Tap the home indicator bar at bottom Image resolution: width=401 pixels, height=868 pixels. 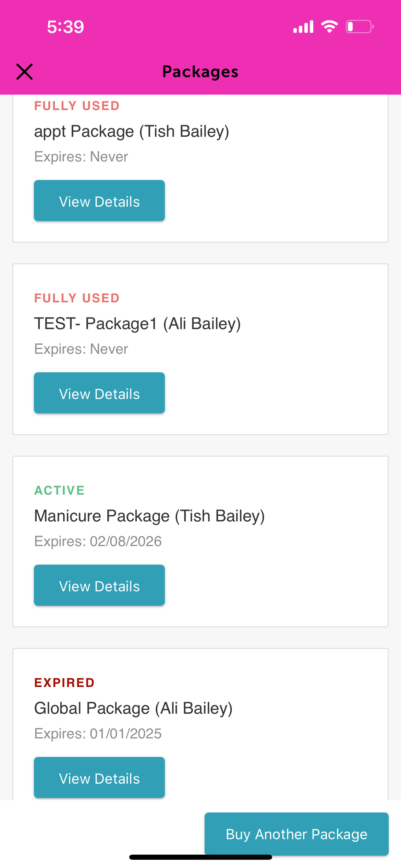pos(200,857)
